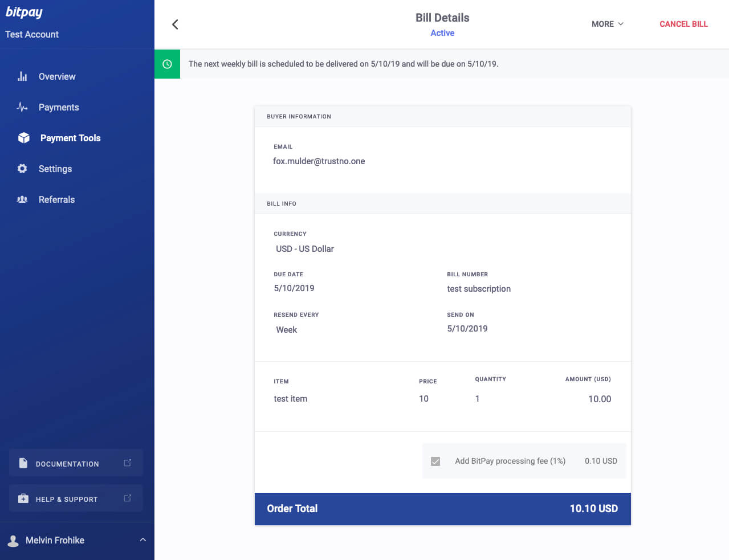Uncheck Add BitPay processing fee checkbox
Viewport: 729px width, 560px height.
pos(435,461)
